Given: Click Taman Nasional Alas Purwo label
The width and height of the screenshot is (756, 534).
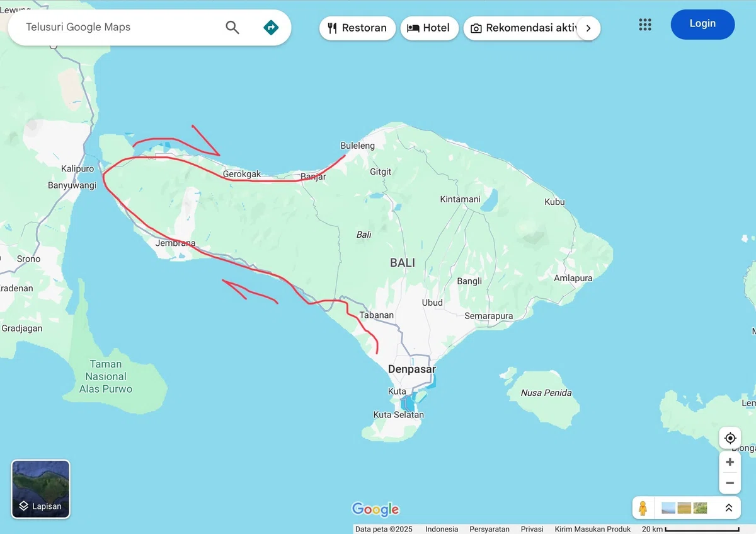Looking at the screenshot, I should [106, 376].
